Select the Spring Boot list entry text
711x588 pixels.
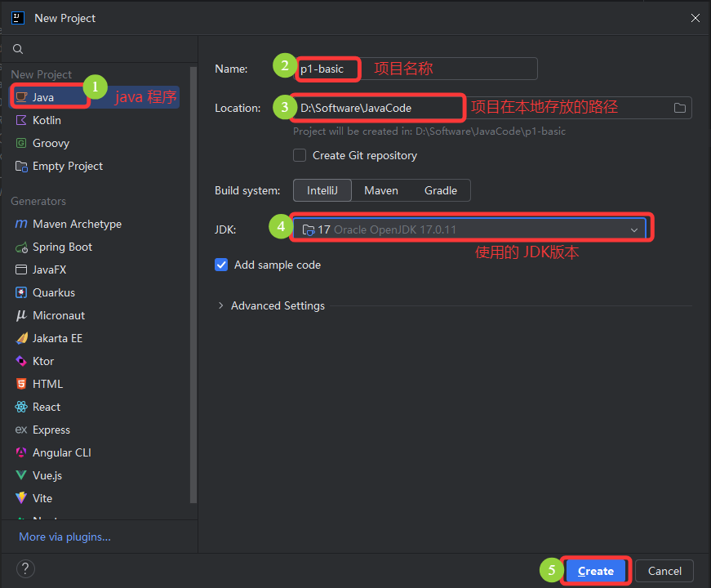(62, 247)
